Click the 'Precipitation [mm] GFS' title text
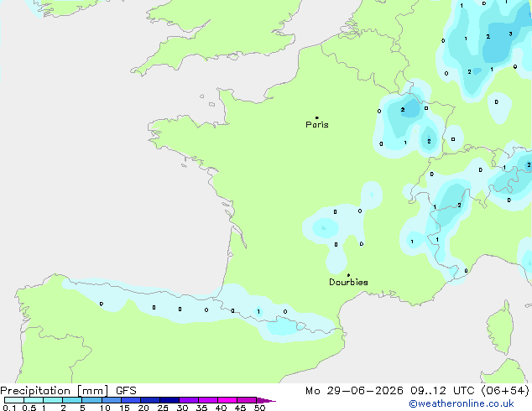This screenshot has height=411, width=532. tap(68, 391)
